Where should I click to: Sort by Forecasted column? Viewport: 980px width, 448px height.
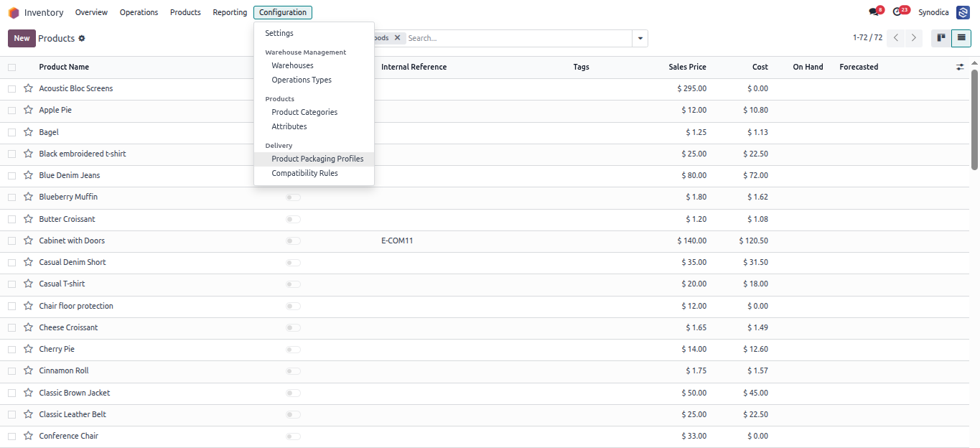click(x=859, y=67)
